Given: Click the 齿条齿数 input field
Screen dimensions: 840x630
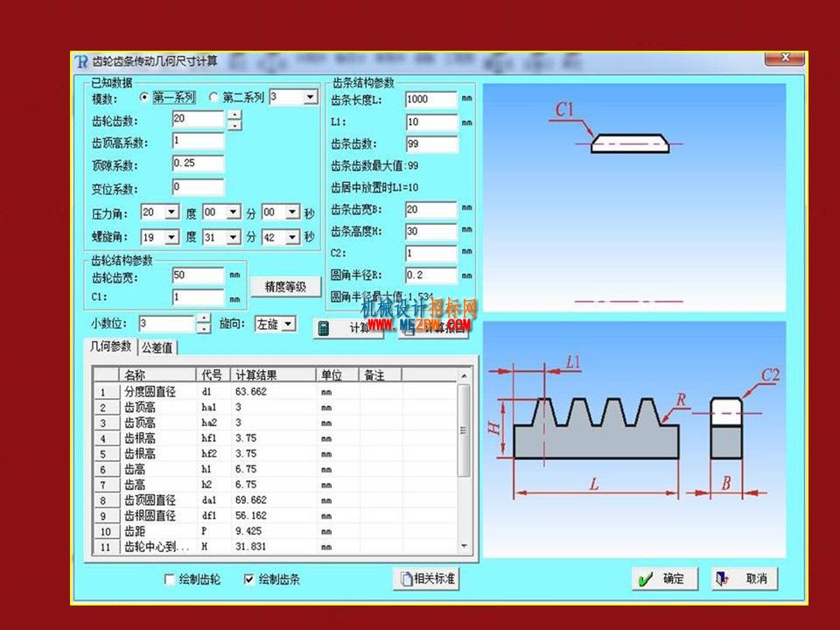Looking at the screenshot, I should [x=431, y=144].
